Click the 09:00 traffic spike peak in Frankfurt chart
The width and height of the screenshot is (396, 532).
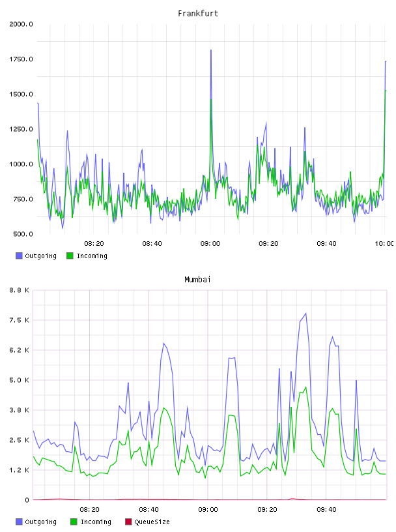(211, 50)
